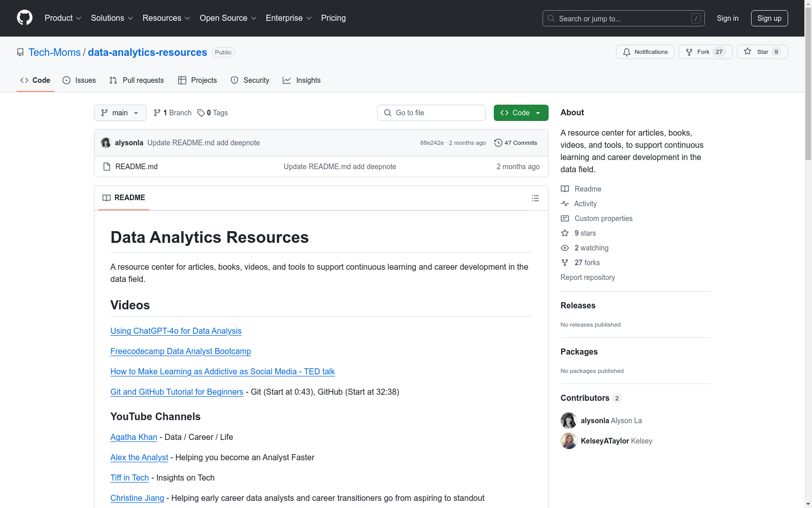
Task: Expand the Open Source menu
Action: click(228, 18)
